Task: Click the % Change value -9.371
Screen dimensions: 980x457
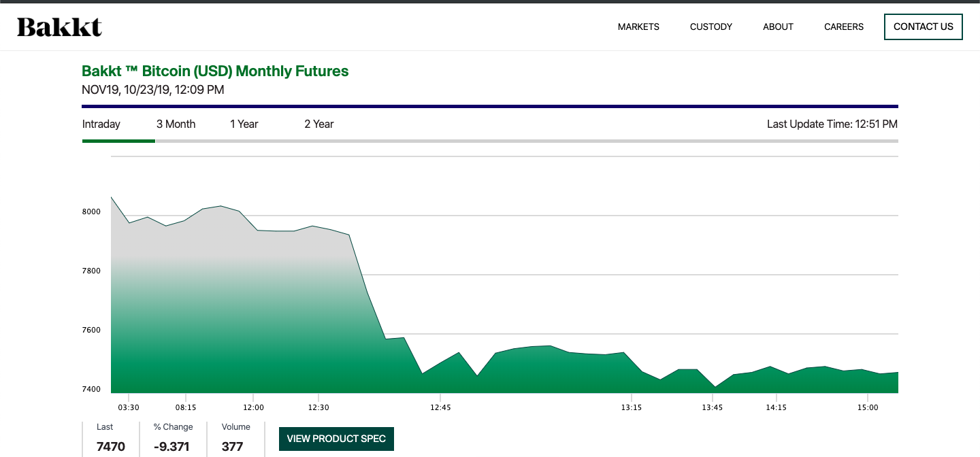Action: (171, 447)
